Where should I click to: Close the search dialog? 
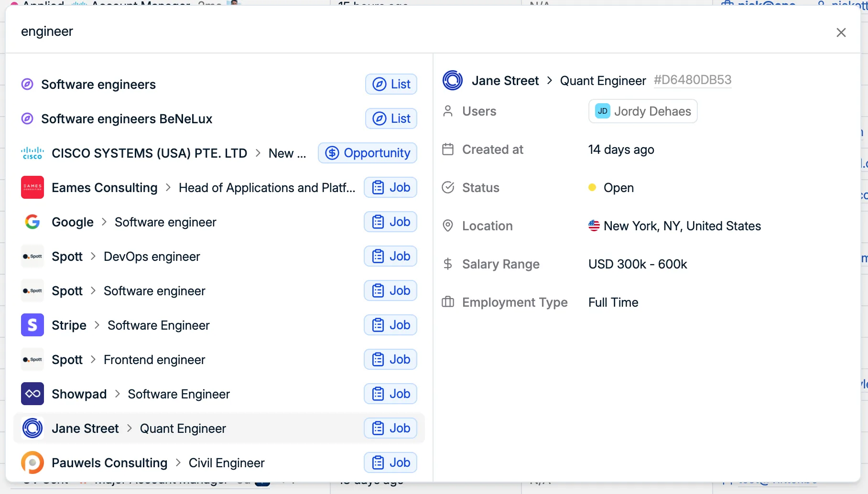pyautogui.click(x=841, y=32)
